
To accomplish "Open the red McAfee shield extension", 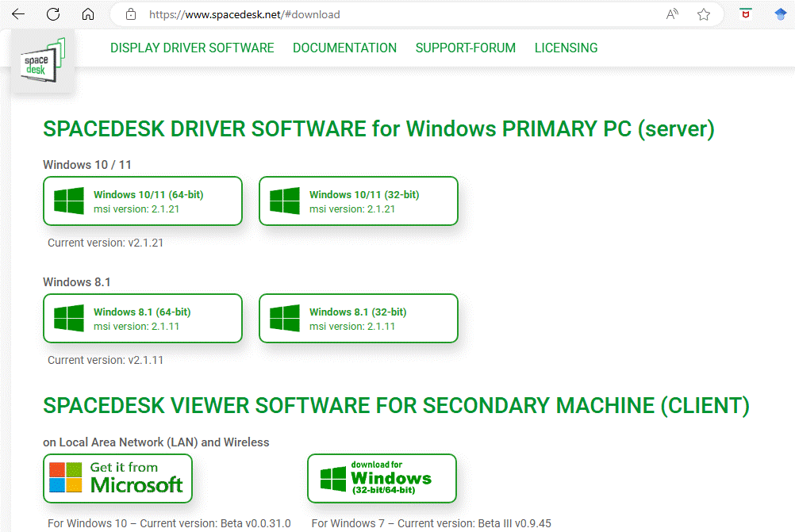I will click(x=746, y=14).
